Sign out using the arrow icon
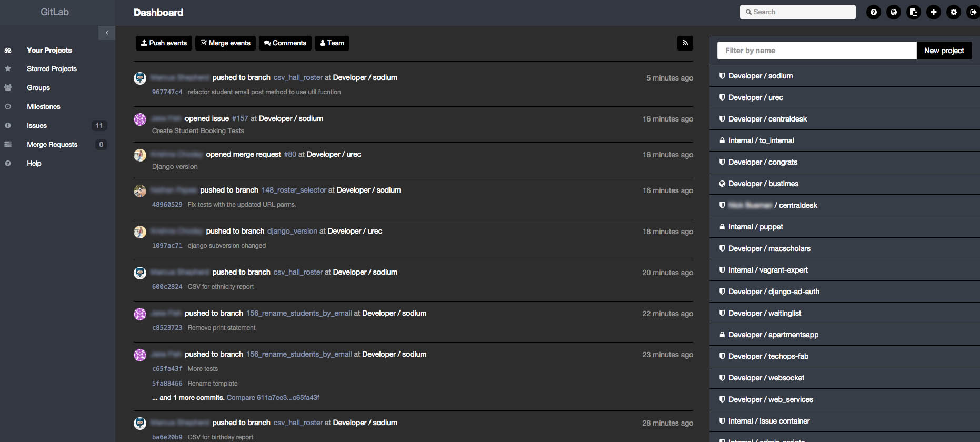 click(x=973, y=12)
